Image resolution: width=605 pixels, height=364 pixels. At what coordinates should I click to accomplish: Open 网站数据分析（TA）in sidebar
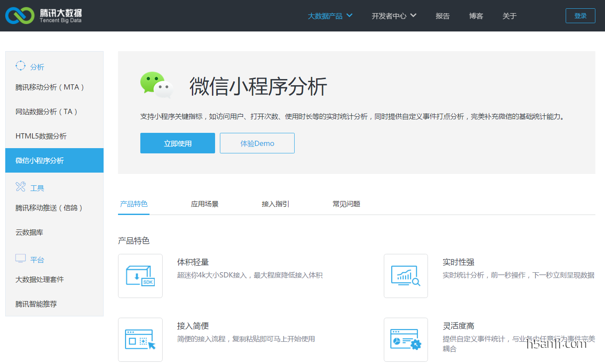[x=54, y=111]
